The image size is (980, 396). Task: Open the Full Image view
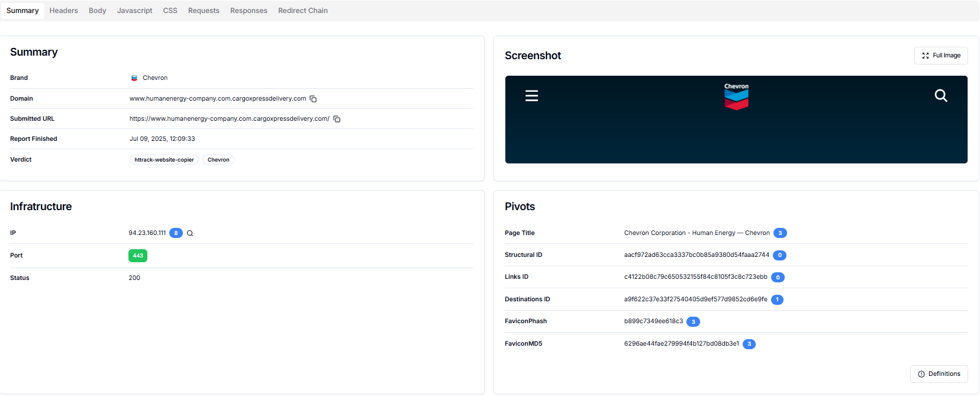point(941,56)
